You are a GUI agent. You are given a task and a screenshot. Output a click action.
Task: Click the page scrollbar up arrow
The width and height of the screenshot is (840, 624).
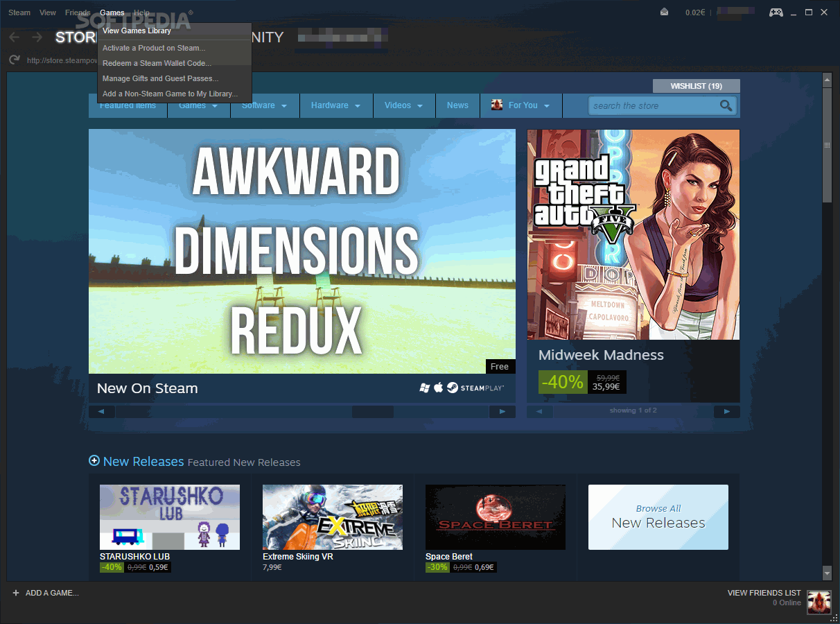[x=827, y=80]
